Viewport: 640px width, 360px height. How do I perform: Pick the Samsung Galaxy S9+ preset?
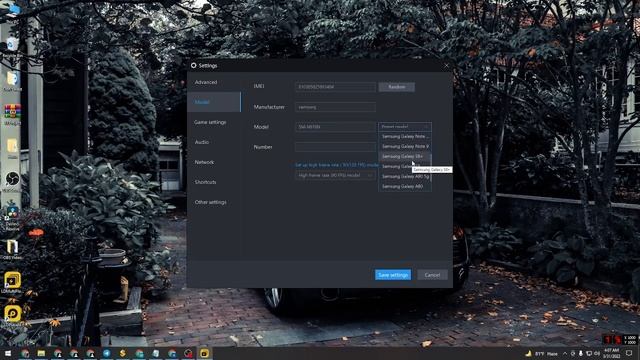[404, 156]
